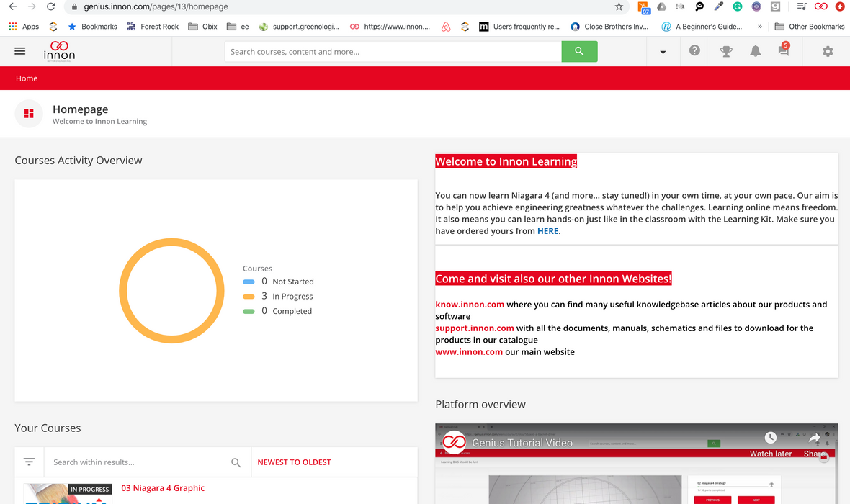Open Other Bookmarks folder
The height and width of the screenshot is (504, 850).
point(810,26)
